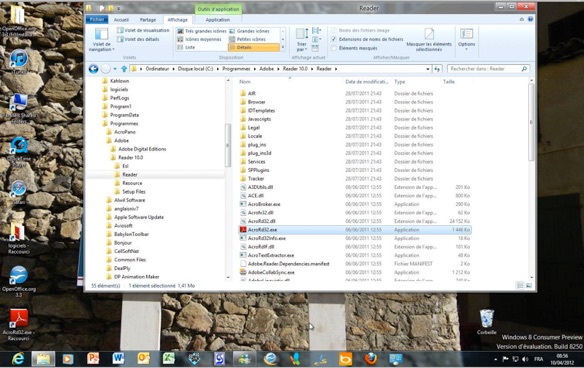Open recent locations arrow beside Forward
584x368 pixels.
[115, 69]
